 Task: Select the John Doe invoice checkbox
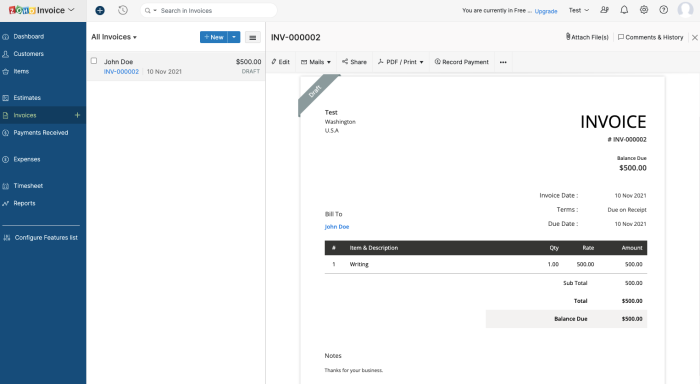coord(94,61)
